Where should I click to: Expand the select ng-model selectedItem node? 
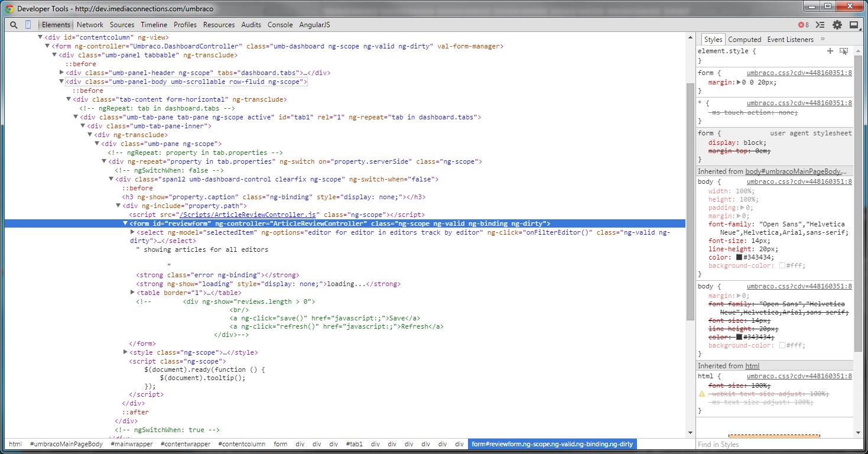coord(132,232)
